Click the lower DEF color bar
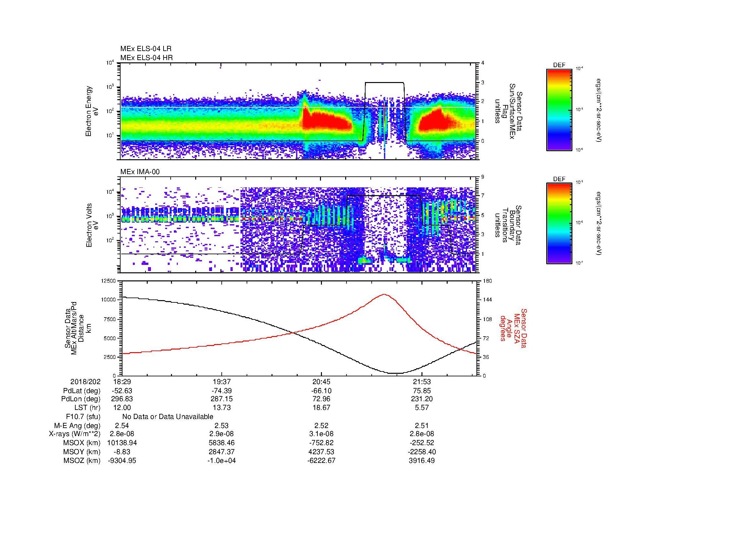The image size is (756, 534). (559, 224)
